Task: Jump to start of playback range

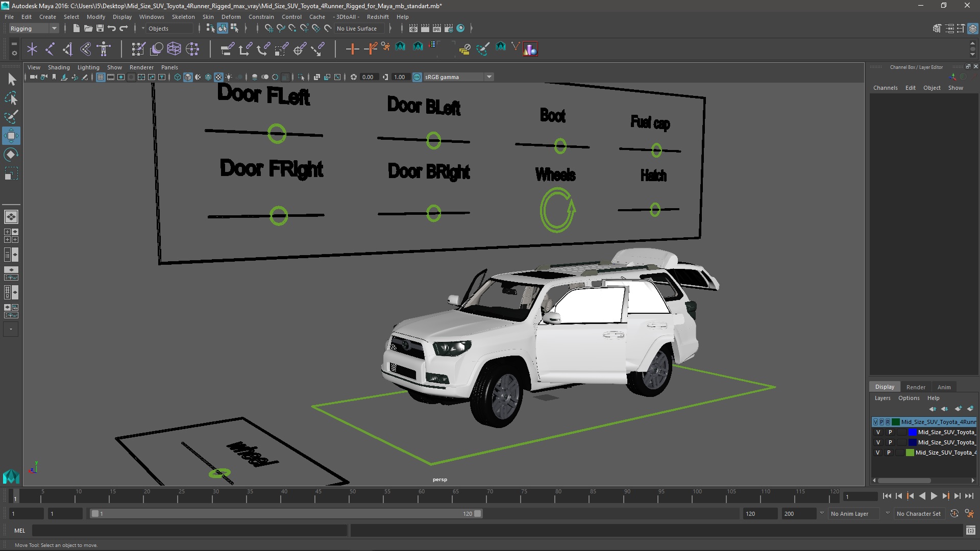Action: (x=887, y=496)
